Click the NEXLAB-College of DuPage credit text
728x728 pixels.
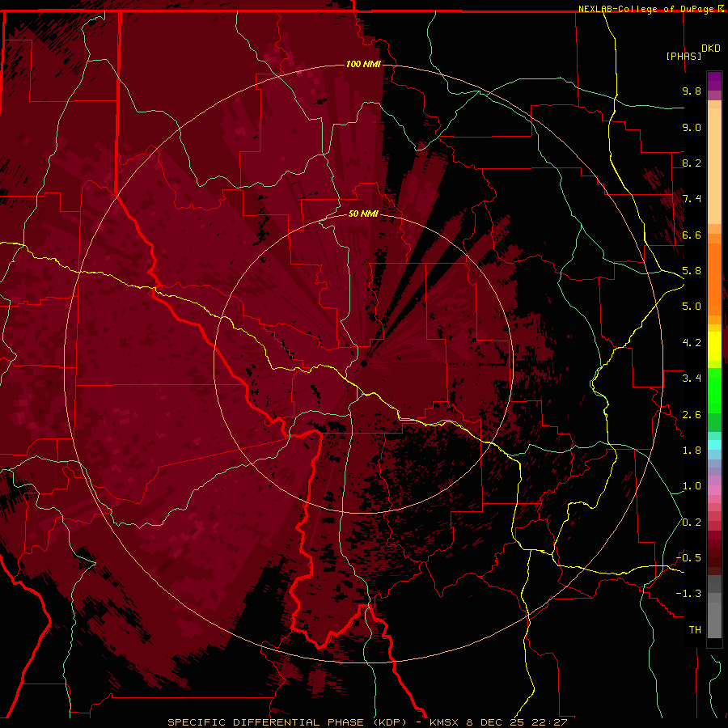coord(647,9)
